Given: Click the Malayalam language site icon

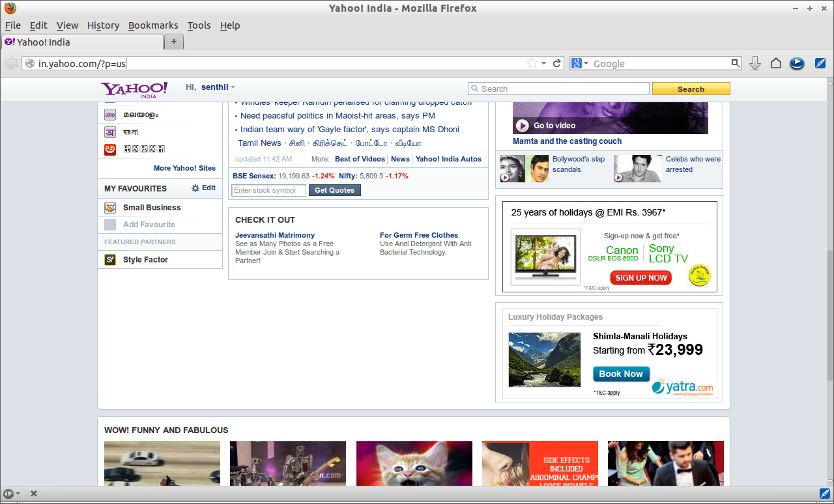Looking at the screenshot, I should point(110,115).
